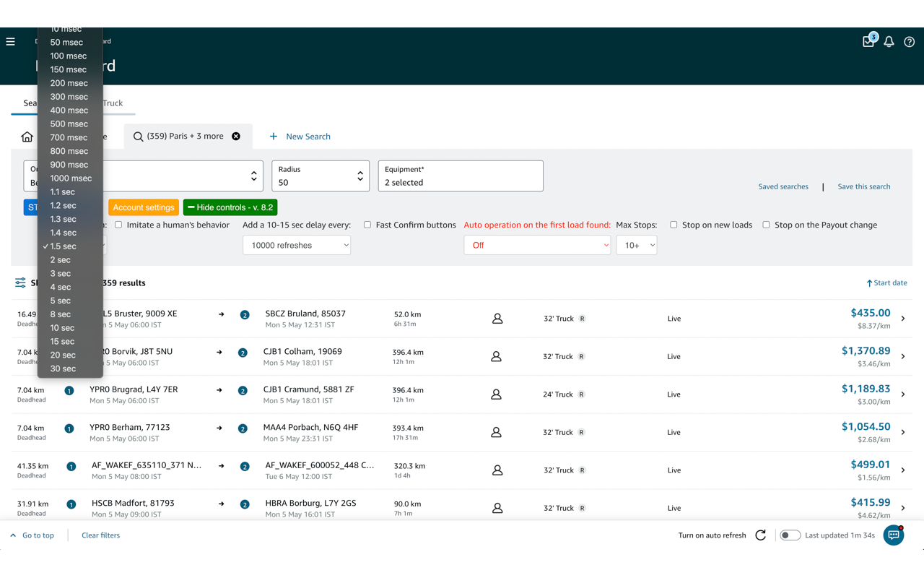Open the inbox tasks icon with badge

pyautogui.click(x=869, y=41)
